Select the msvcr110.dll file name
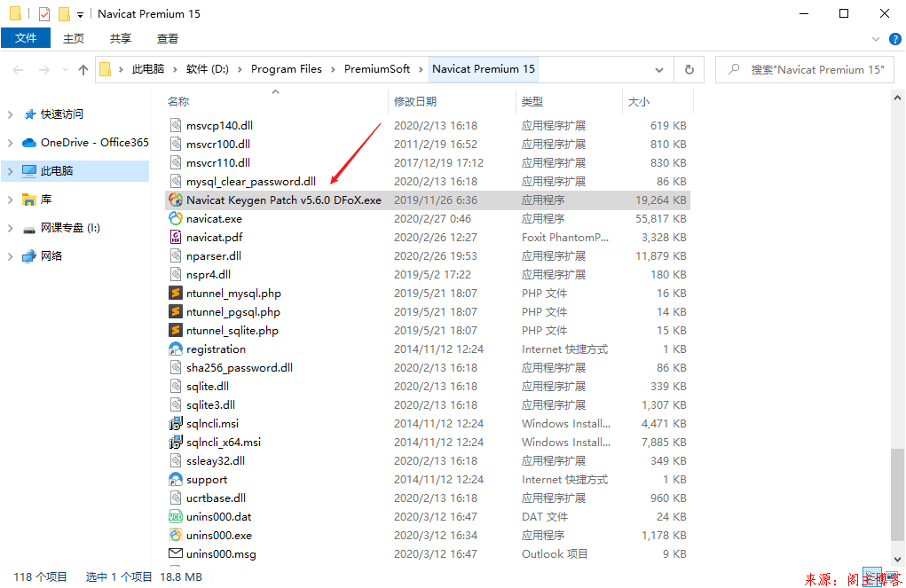Screen dimensions: 906x588 point(218,163)
